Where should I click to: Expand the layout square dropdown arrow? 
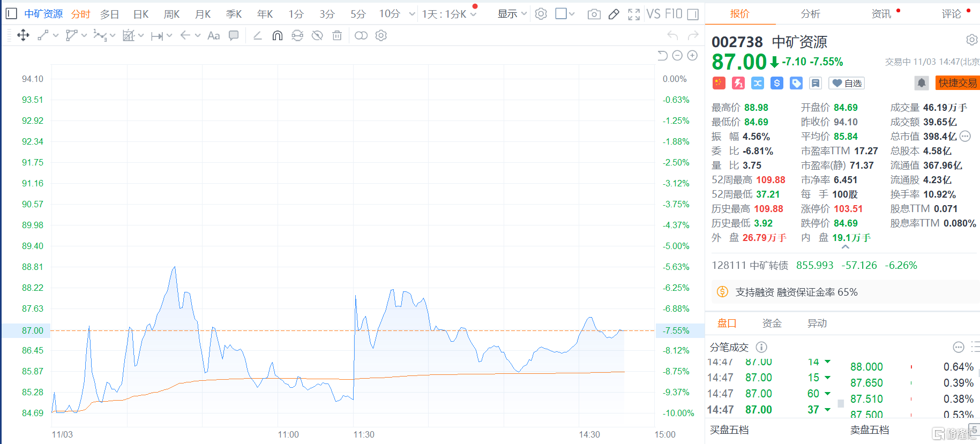click(x=572, y=14)
